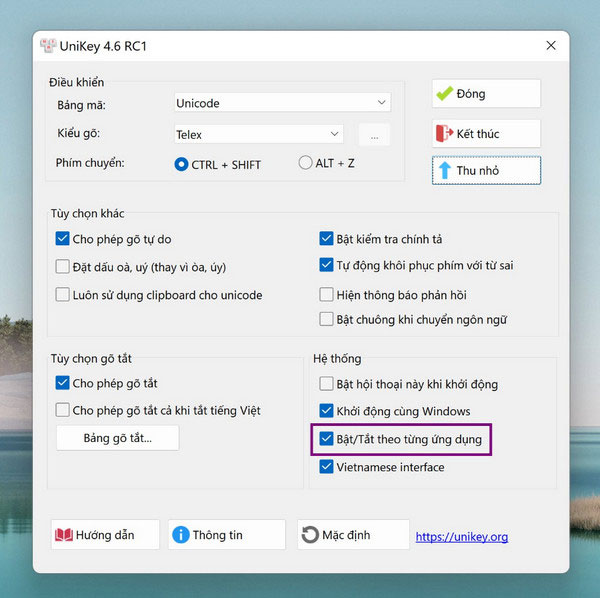
Task: Click the Tùy chọn gõ tắt group title
Action: pyautogui.click(x=91, y=359)
